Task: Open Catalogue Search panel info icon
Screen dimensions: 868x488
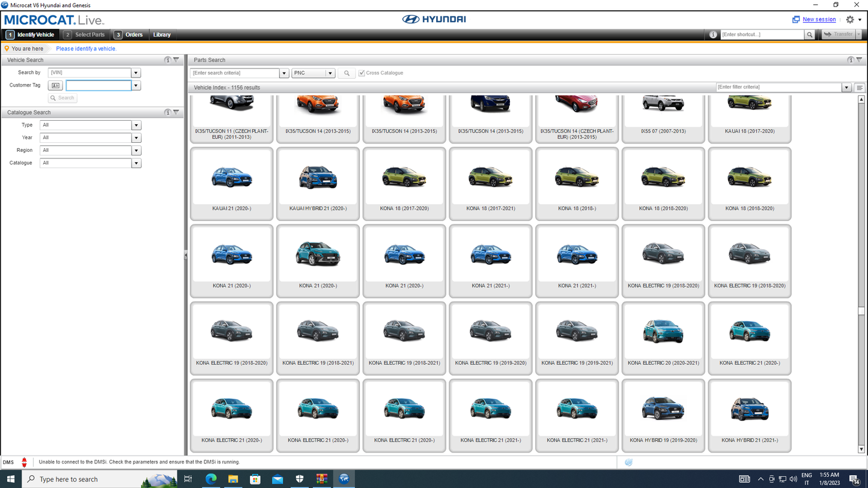Action: [x=168, y=112]
